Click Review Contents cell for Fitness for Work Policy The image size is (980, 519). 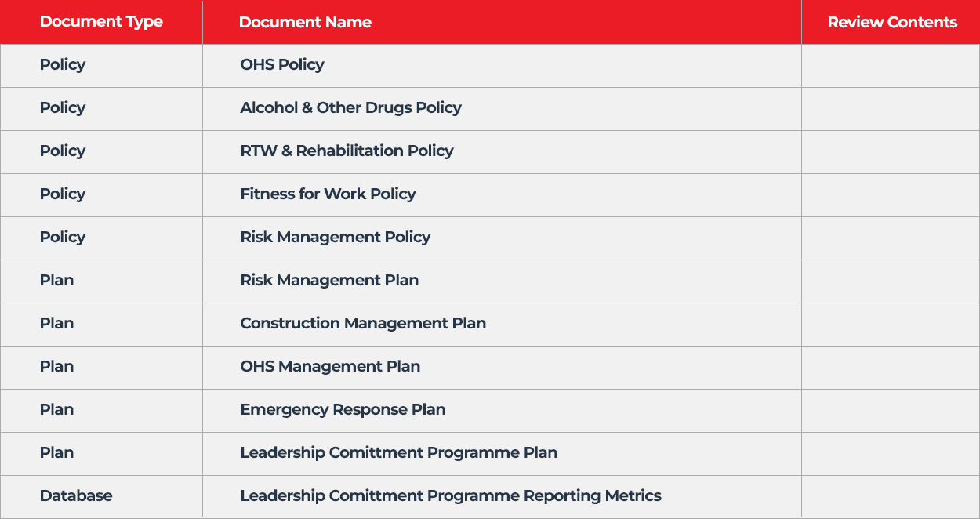[x=891, y=194]
